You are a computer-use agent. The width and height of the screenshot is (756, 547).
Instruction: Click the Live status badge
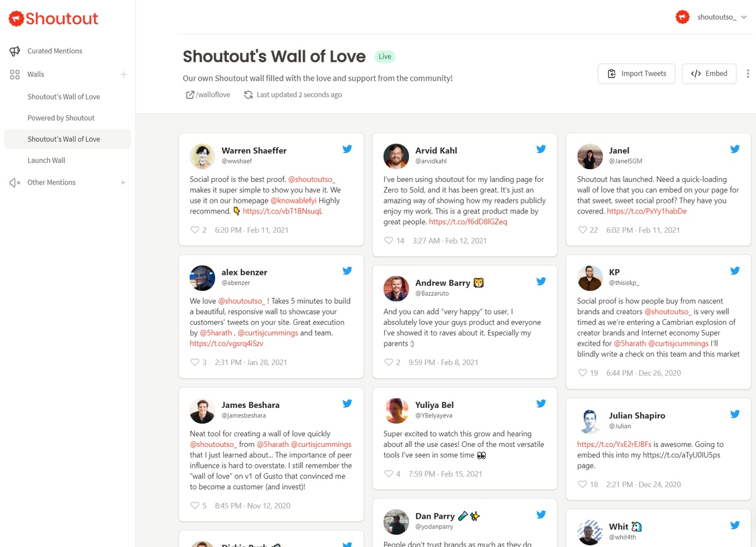click(385, 57)
